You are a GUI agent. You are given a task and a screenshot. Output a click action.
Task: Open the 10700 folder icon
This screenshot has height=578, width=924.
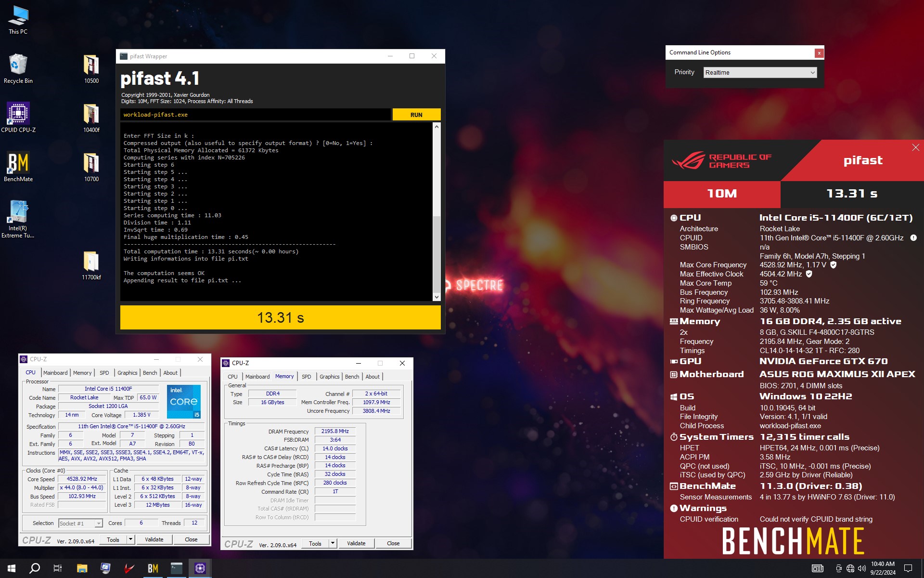(91, 167)
